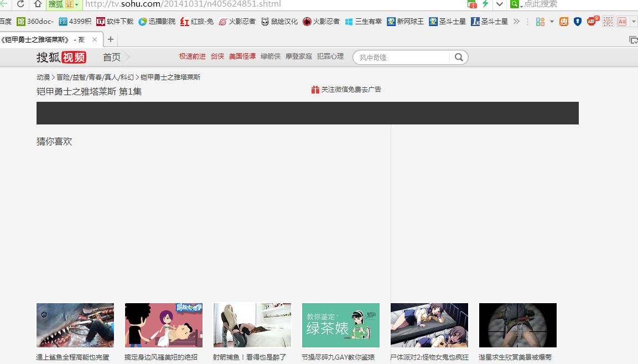Screen dimensions: 638x364
Task: Open the shark video thumbnail
Action: (75, 325)
